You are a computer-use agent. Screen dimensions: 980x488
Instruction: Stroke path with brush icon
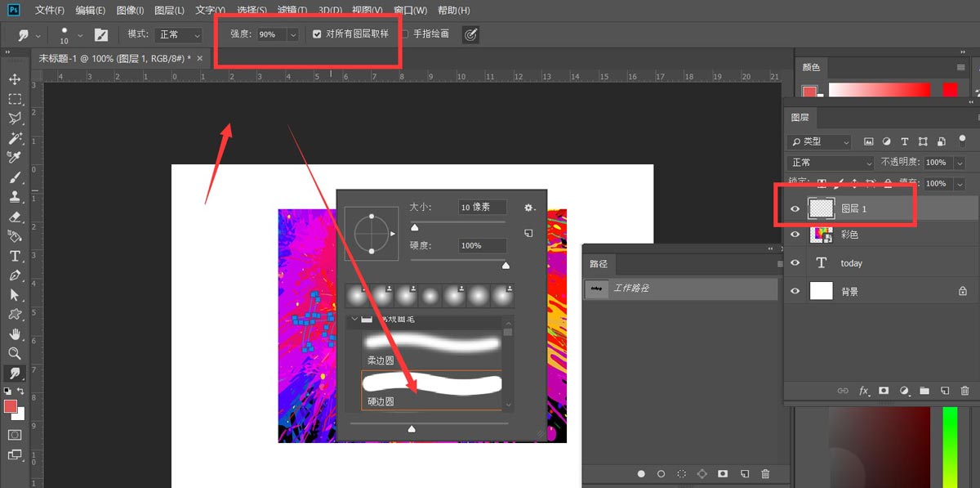coord(661,473)
